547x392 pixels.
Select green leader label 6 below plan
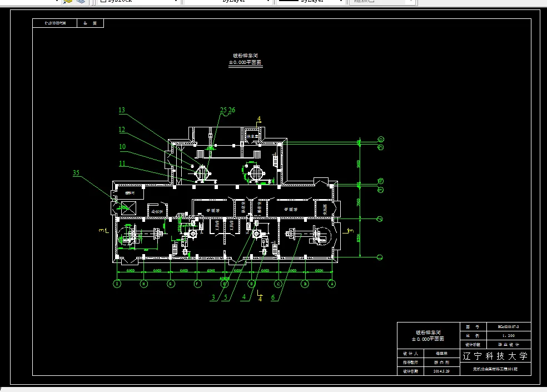[273, 297]
